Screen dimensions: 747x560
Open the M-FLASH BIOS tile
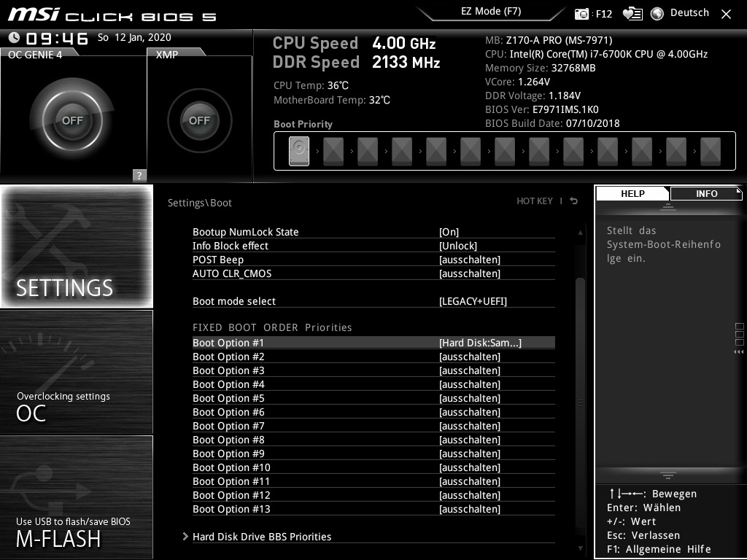pyautogui.click(x=77, y=497)
